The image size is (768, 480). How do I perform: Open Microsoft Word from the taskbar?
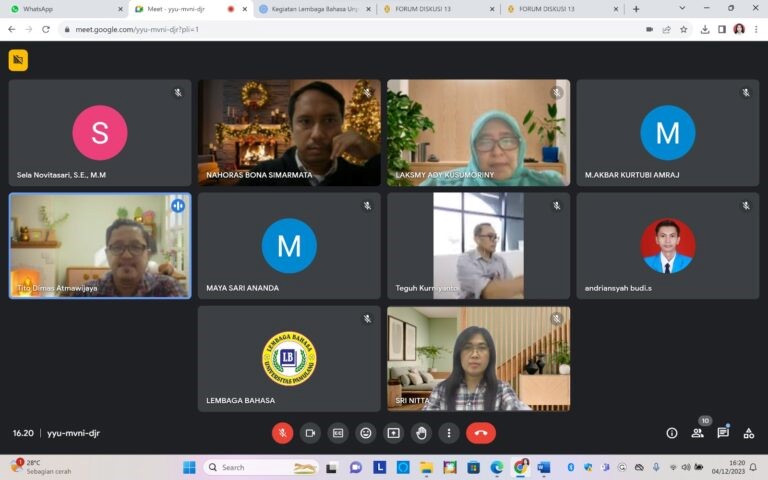tap(544, 467)
